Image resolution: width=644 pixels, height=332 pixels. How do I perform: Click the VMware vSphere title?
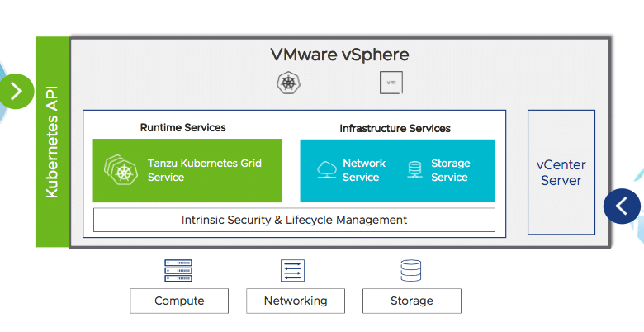[x=339, y=55]
